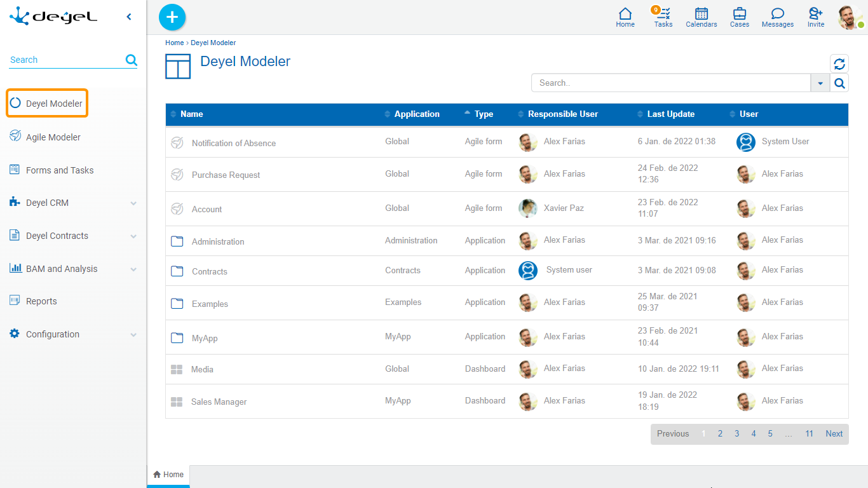Go to page 11
This screenshot has height=488, width=868.
click(x=809, y=433)
